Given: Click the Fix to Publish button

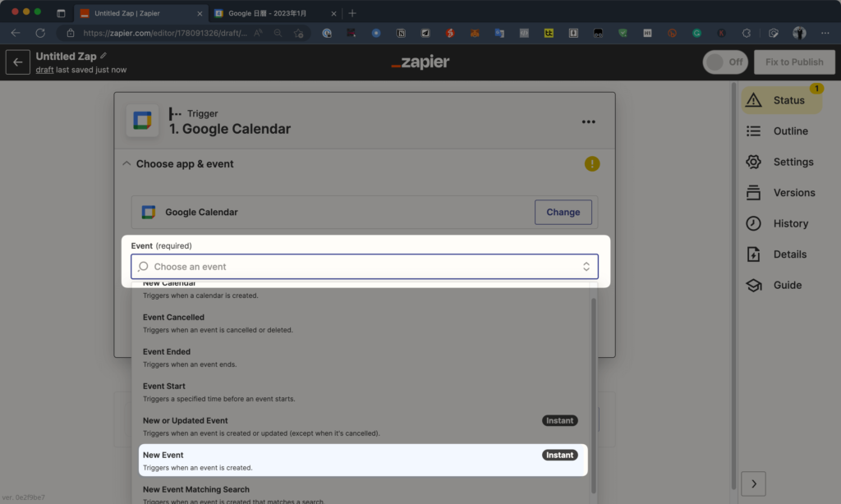Looking at the screenshot, I should pyautogui.click(x=794, y=62).
